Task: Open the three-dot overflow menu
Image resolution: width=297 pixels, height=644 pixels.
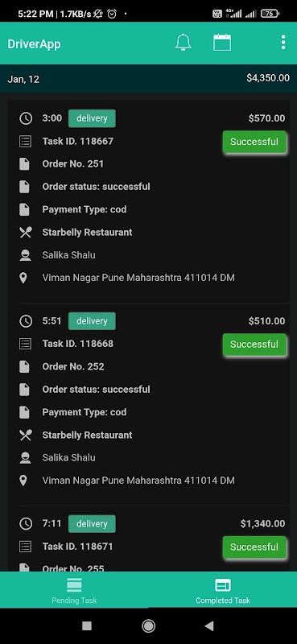Action: pos(283,43)
